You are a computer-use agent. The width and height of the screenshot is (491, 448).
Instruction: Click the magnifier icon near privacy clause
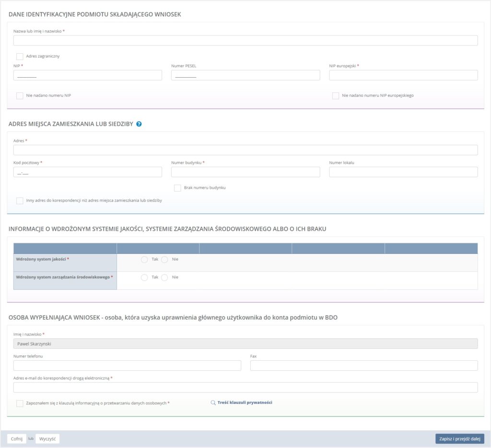(213, 403)
